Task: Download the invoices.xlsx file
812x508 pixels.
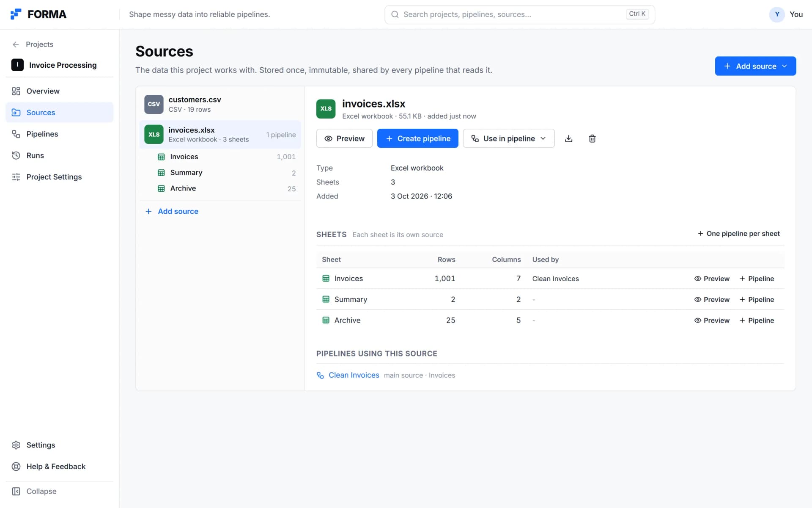Action: (568, 138)
